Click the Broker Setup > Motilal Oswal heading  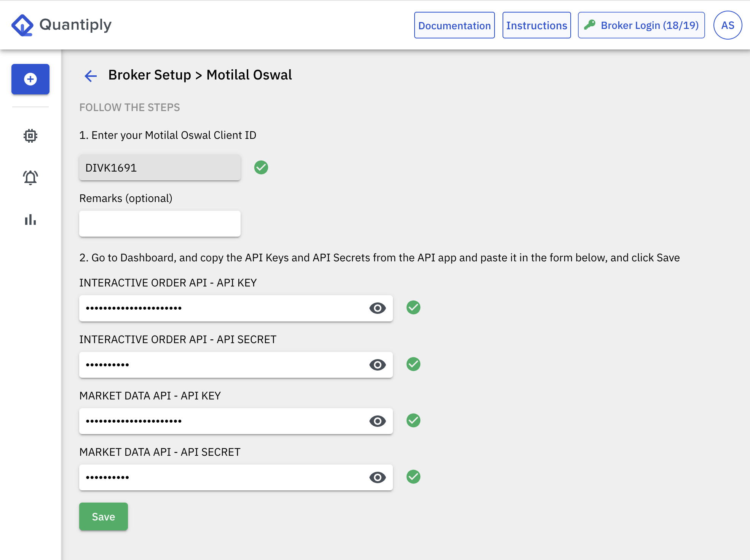tap(200, 75)
